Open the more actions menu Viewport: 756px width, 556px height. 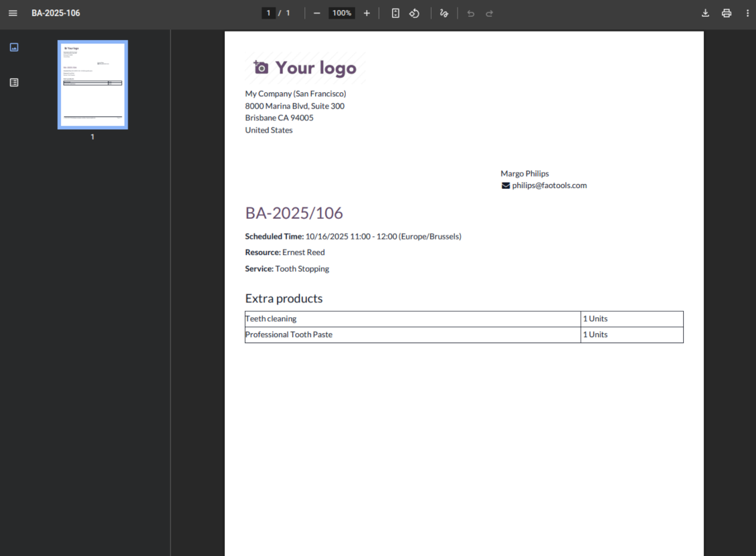click(x=748, y=13)
